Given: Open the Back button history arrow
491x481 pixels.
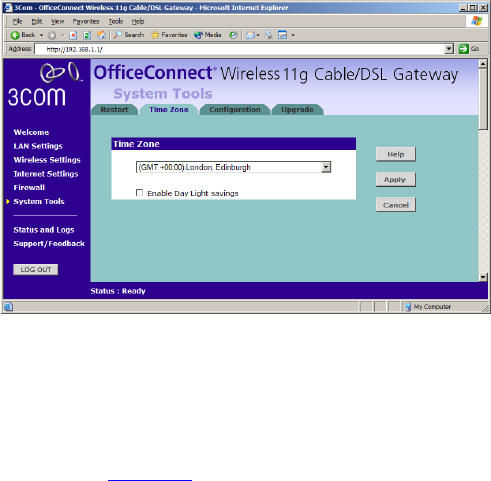Looking at the screenshot, I should pos(41,35).
